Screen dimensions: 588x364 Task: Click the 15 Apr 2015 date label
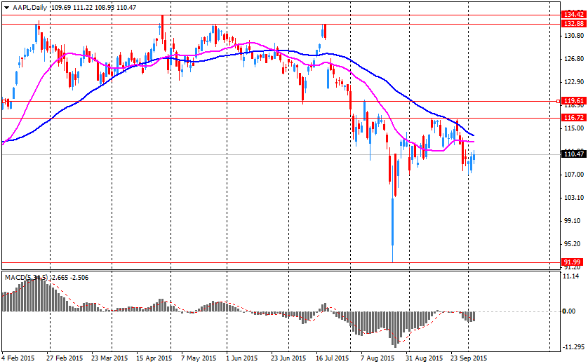(x=154, y=358)
